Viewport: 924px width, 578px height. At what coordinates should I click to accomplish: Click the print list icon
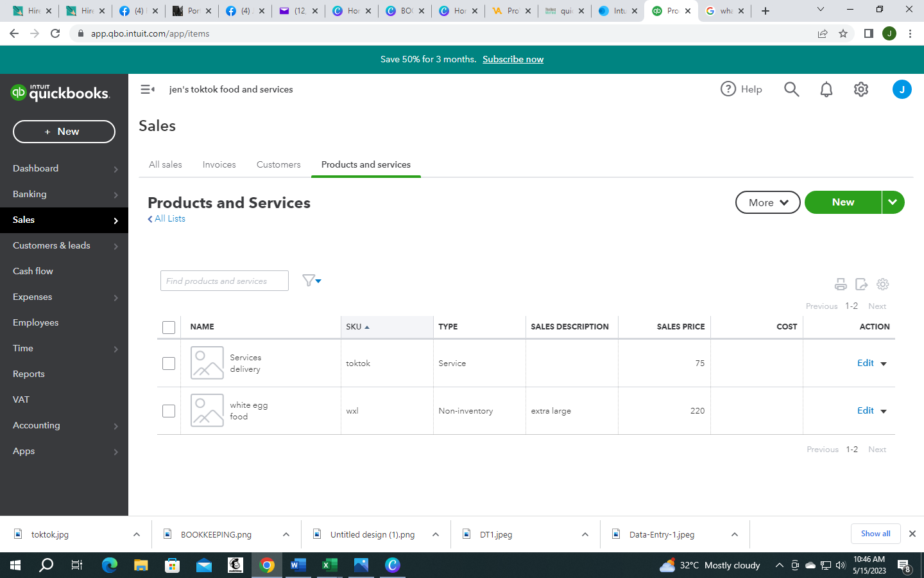(x=841, y=284)
